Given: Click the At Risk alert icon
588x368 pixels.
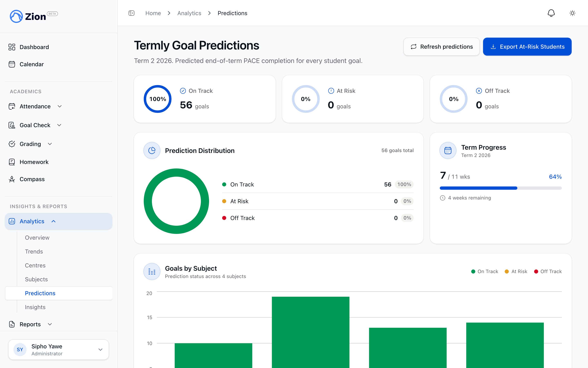Looking at the screenshot, I should [331, 91].
